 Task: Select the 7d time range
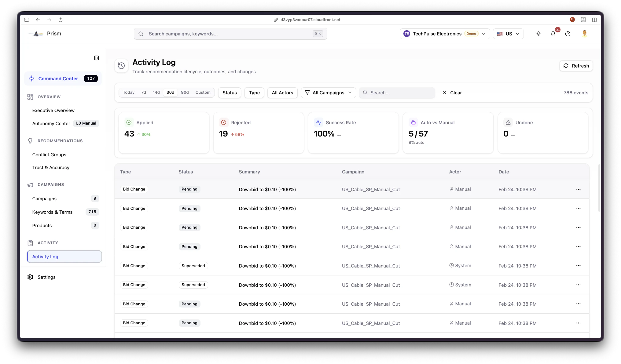[x=144, y=93]
